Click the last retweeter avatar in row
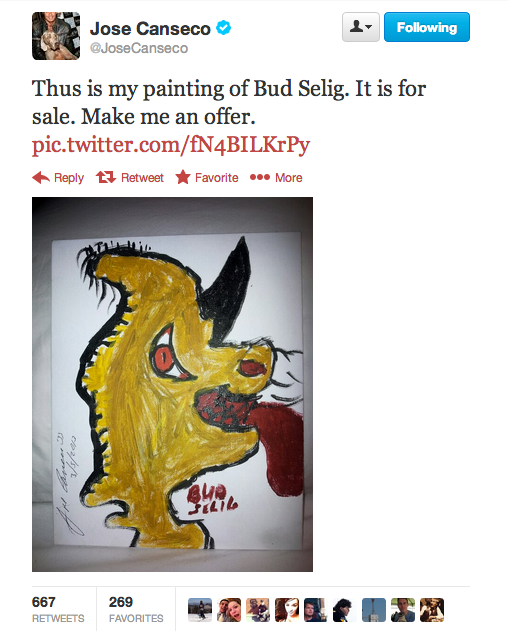 click(432, 610)
